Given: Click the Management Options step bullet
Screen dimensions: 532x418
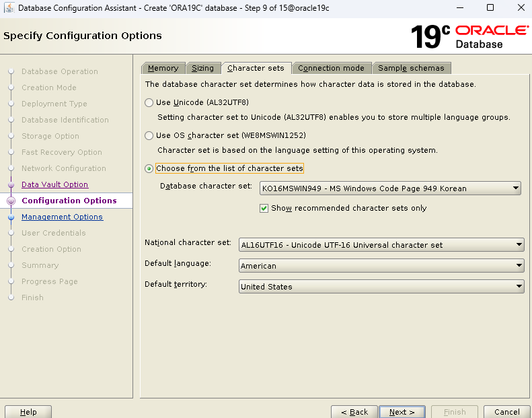Looking at the screenshot, I should click(x=11, y=217).
